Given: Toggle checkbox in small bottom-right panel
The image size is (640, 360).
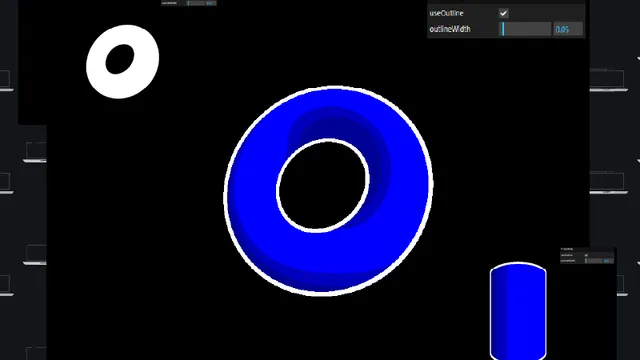Looking at the screenshot, I should (x=587, y=255).
